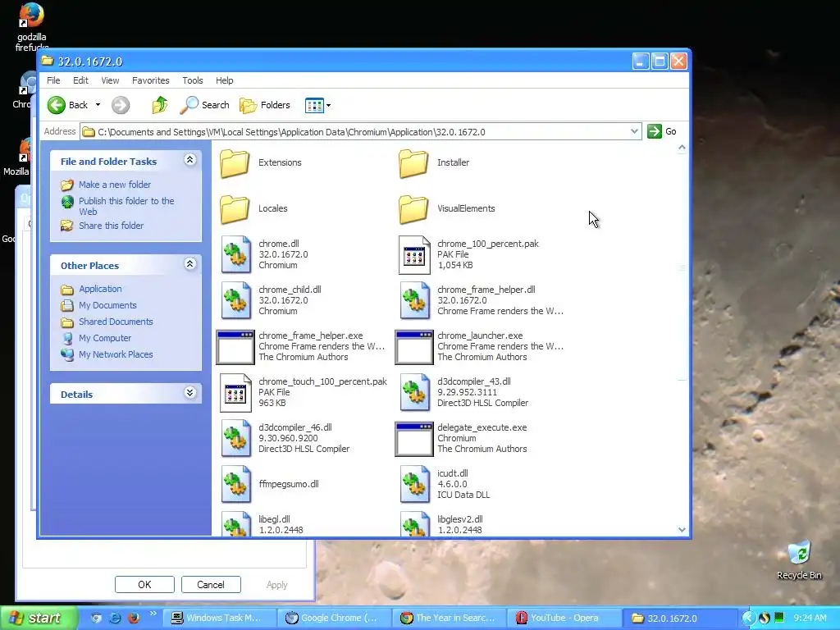Expand the Details panel
This screenshot has width=840, height=630.
(189, 393)
